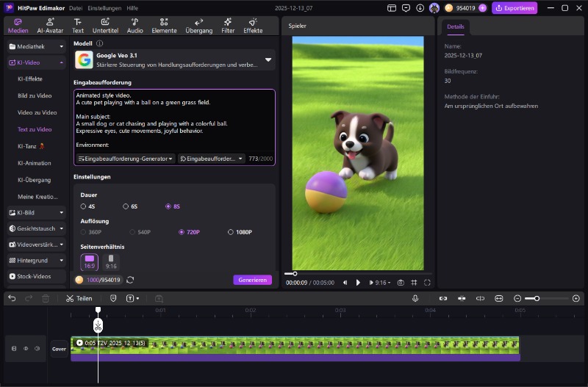The image size is (588, 387).
Task: Collapse the KI-Video section
Action: (36, 62)
